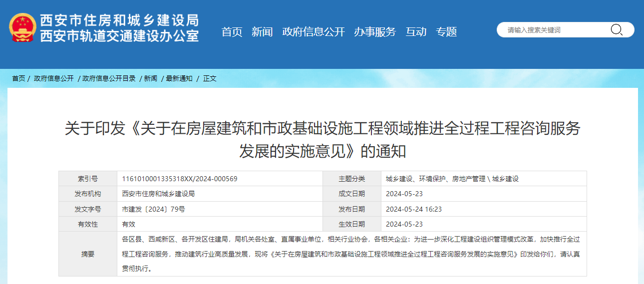Open the 政府信息公开目录 breadcrumb link
This screenshot has height=284, width=644.
pyautogui.click(x=109, y=78)
